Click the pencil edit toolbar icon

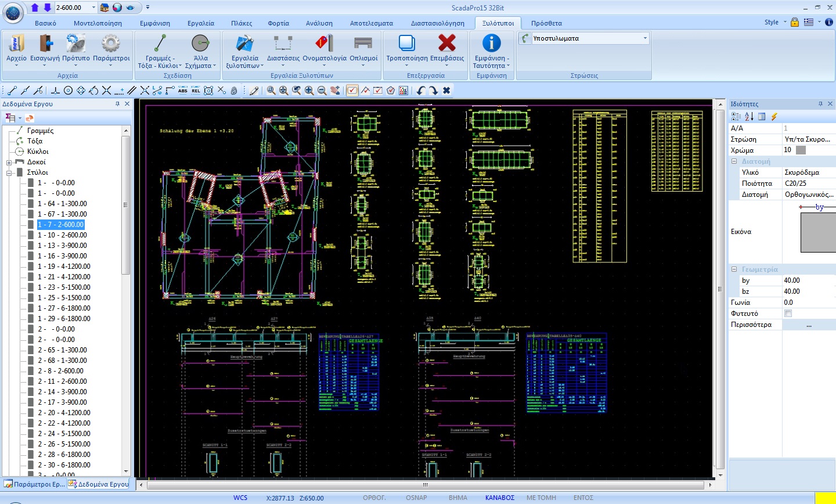click(x=254, y=91)
